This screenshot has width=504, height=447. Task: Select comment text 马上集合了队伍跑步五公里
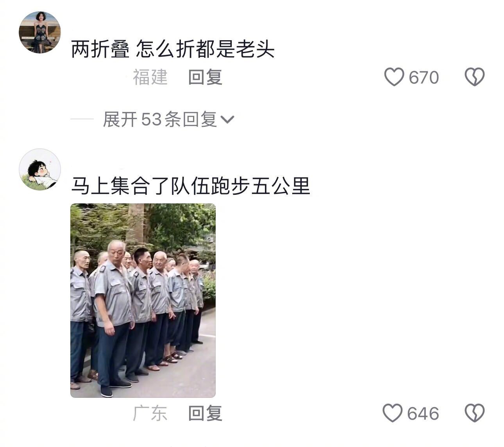click(x=191, y=186)
